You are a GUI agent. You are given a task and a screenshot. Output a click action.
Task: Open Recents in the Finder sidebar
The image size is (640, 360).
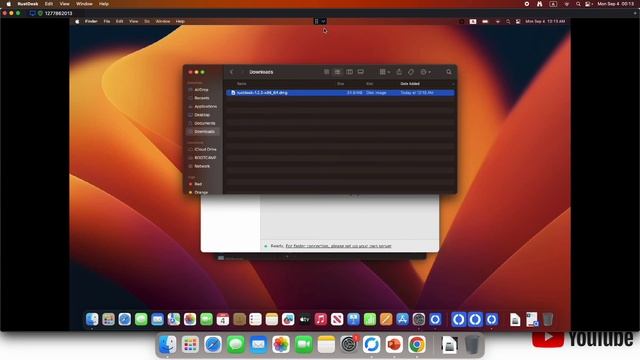(202, 98)
